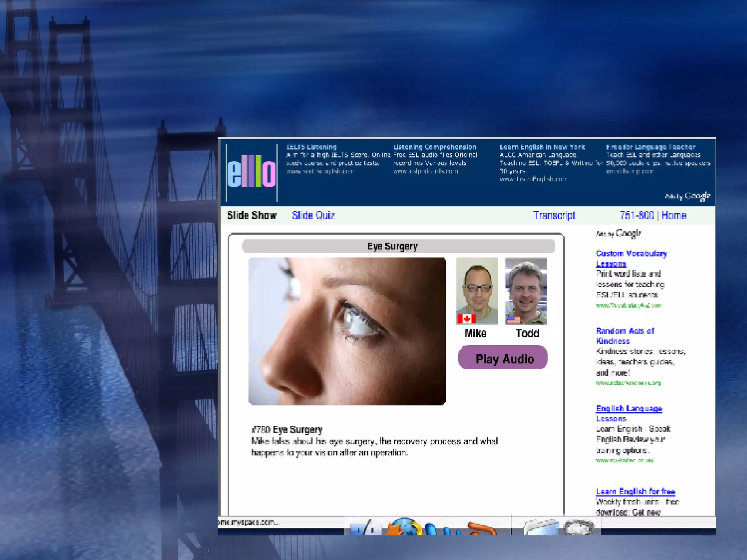The height and width of the screenshot is (560, 747).
Task: Click the American flag under Todd's photo
Action: pyautogui.click(x=513, y=320)
